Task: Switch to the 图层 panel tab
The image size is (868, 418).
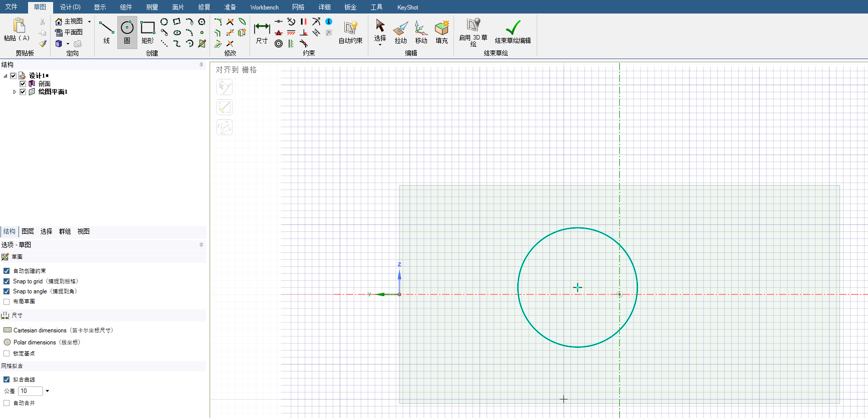Action: coord(28,231)
